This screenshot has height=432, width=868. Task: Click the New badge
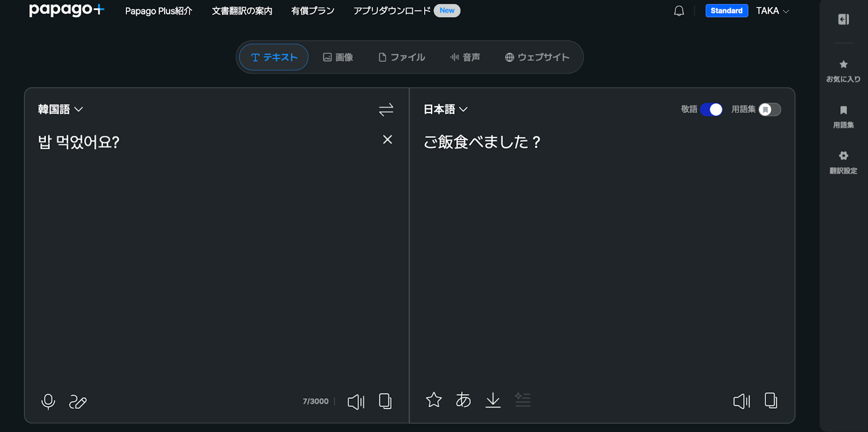click(x=447, y=11)
